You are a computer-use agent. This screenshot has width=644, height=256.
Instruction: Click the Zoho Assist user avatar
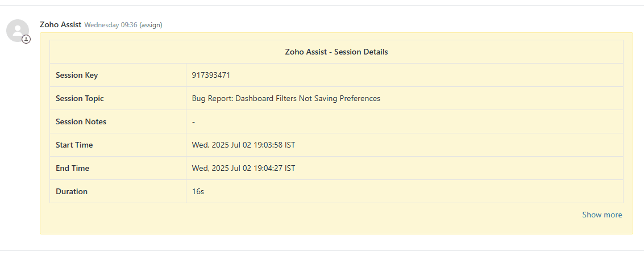coord(17,30)
